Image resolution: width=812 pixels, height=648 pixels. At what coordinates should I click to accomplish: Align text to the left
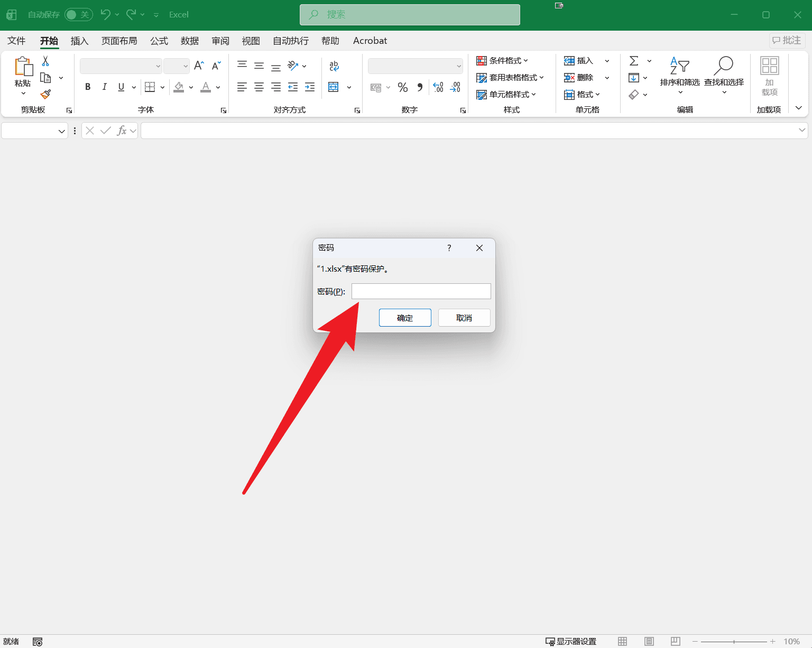(x=242, y=87)
